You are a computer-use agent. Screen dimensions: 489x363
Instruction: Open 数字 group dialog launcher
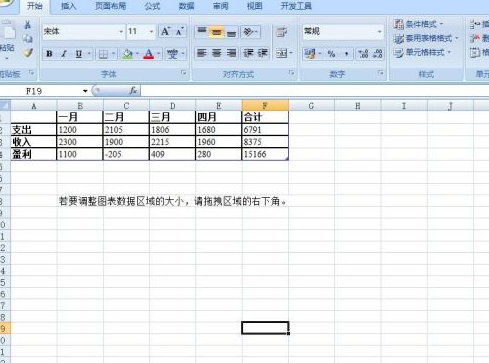point(381,73)
